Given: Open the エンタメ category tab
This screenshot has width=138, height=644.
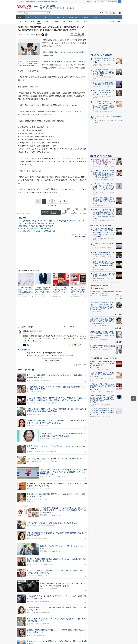Looking at the screenshot, I should click(47, 21).
